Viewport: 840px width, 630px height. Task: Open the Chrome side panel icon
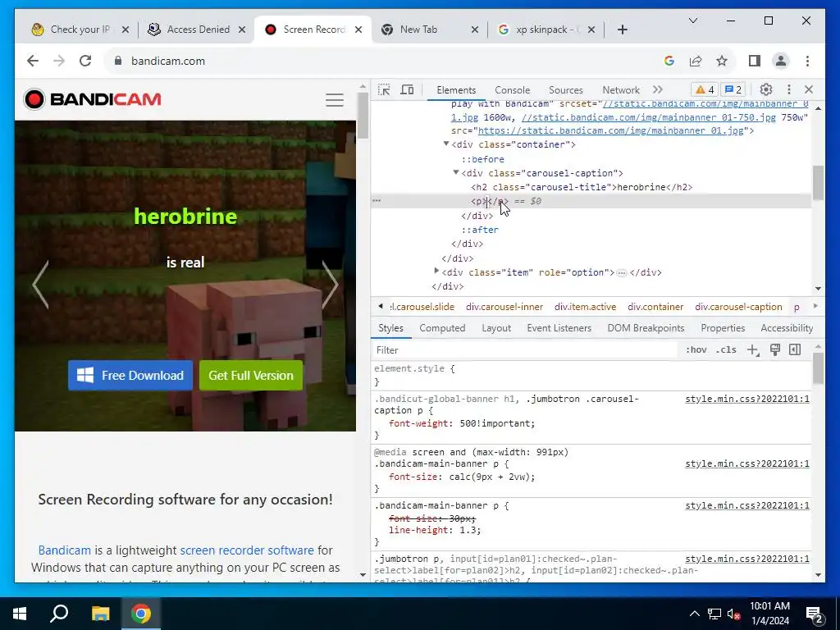click(755, 61)
